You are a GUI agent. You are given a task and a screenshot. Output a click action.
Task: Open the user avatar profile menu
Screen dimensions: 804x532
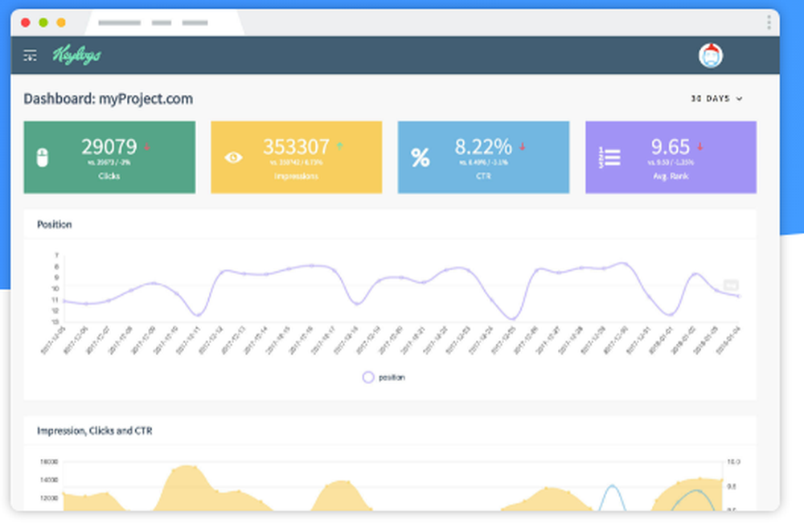711,55
